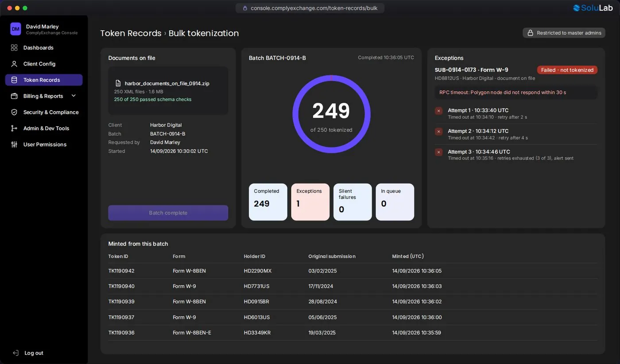This screenshot has height=364, width=620.
Task: Click the Billing & Reports card icon
Action: tap(14, 96)
